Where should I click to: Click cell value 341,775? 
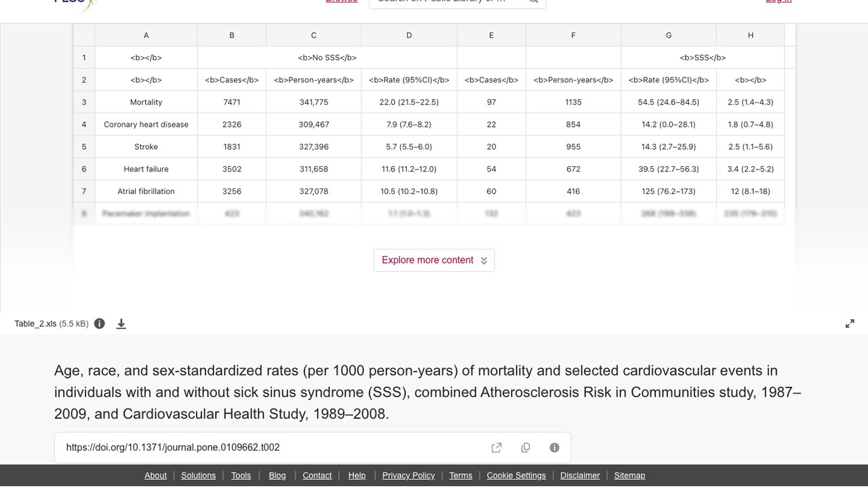[313, 102]
